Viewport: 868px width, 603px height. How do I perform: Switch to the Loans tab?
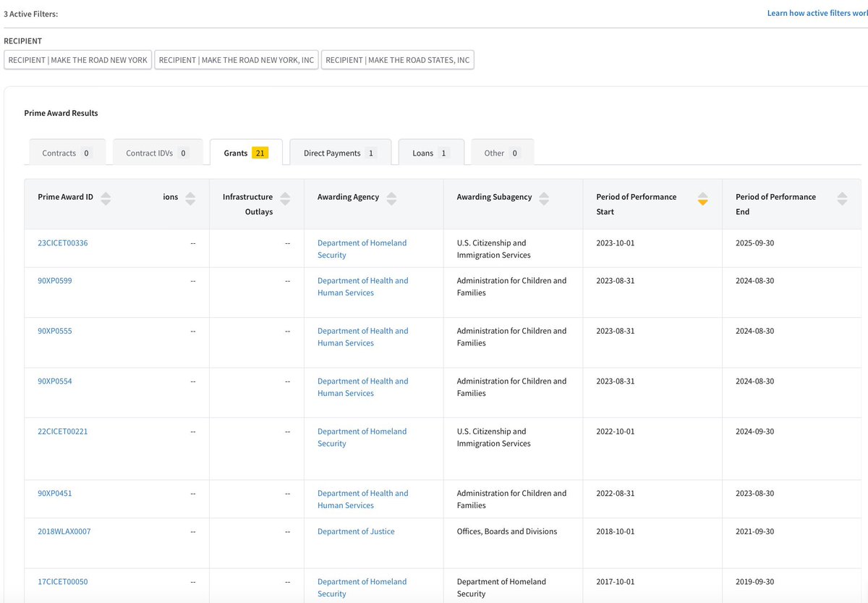click(430, 153)
